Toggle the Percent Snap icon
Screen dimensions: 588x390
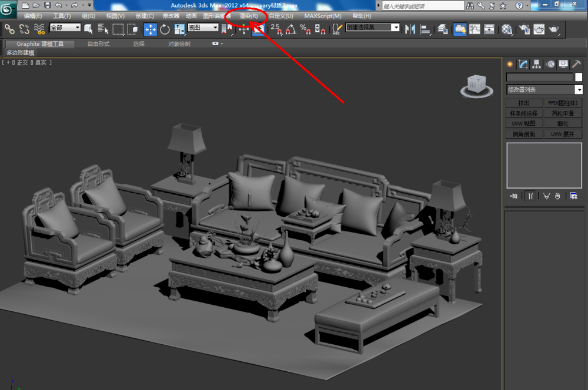(305, 29)
